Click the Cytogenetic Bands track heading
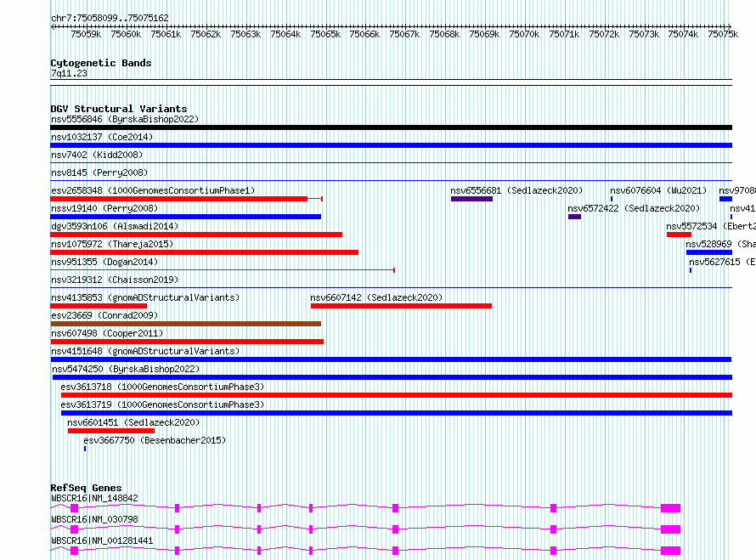 point(100,63)
